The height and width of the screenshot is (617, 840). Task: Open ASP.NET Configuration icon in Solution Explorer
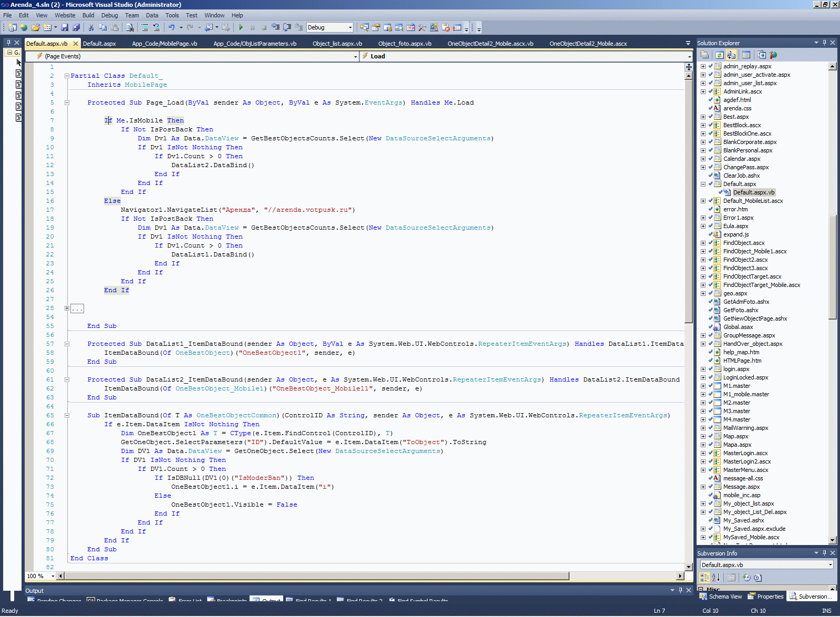pyautogui.click(x=773, y=55)
